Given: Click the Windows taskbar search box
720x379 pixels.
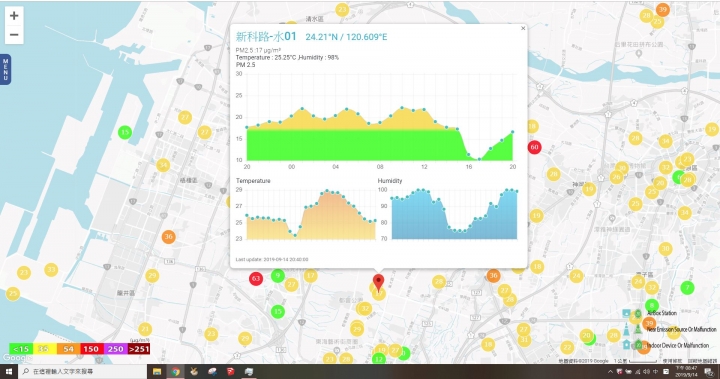Looking at the screenshot, I should [83, 372].
